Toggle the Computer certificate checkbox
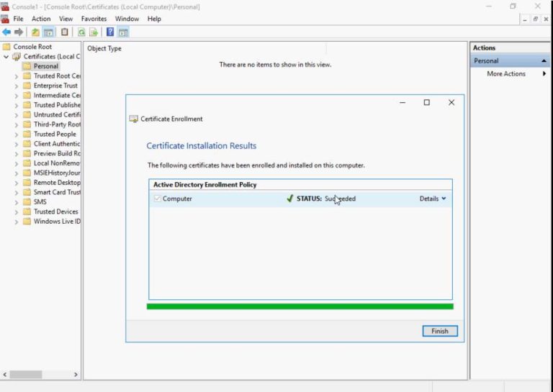The width and height of the screenshot is (553, 392). coord(157,199)
